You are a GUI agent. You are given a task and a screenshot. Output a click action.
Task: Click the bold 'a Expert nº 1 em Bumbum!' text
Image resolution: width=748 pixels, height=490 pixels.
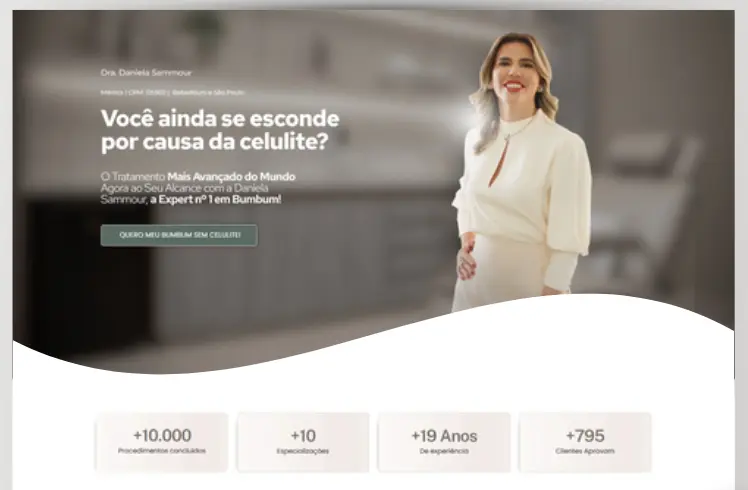(216, 199)
